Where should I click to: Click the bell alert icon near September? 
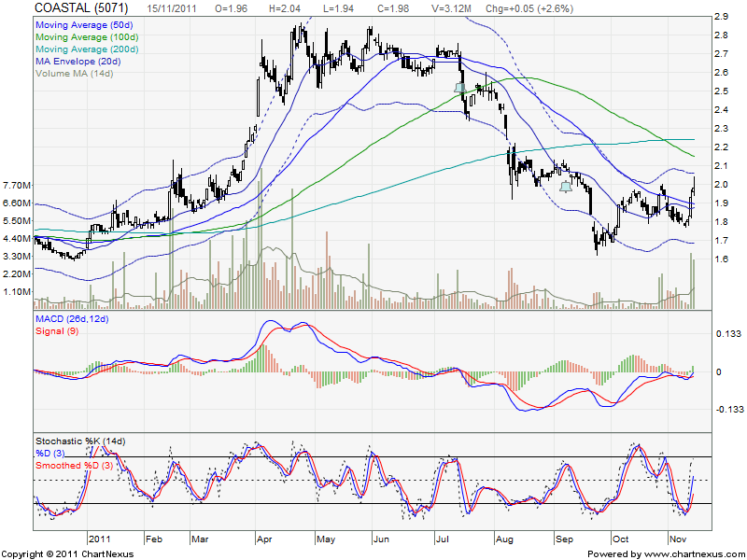pyautogui.click(x=565, y=187)
